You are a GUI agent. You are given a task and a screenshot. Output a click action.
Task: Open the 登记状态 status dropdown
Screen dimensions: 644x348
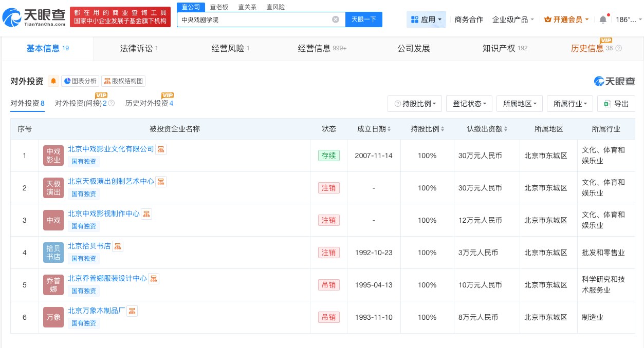click(x=469, y=104)
